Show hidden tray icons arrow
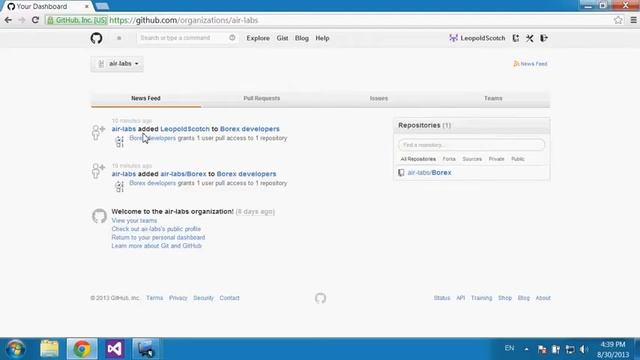This screenshot has height=360, width=640. click(x=527, y=349)
